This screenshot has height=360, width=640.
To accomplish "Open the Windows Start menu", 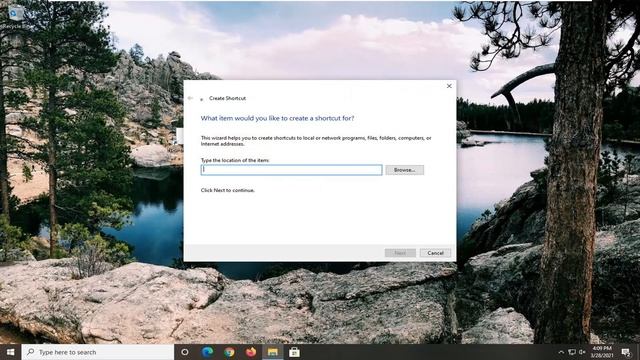I will pos(11,352).
